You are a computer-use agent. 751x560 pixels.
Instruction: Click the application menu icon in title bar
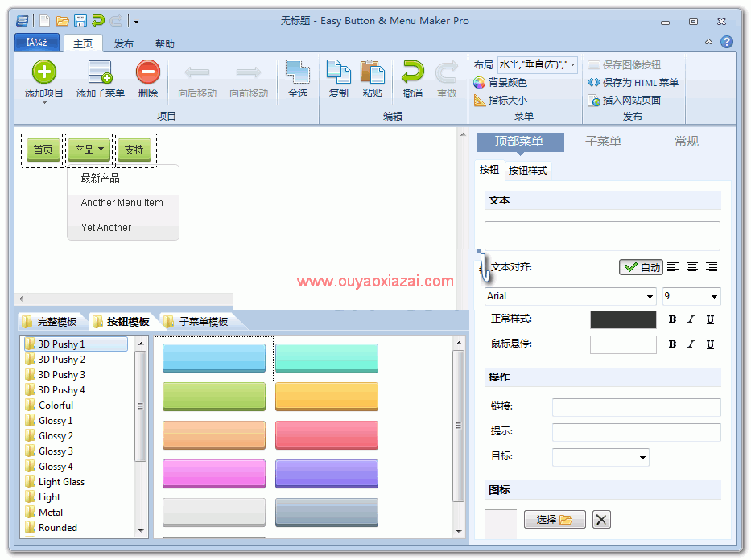point(22,21)
